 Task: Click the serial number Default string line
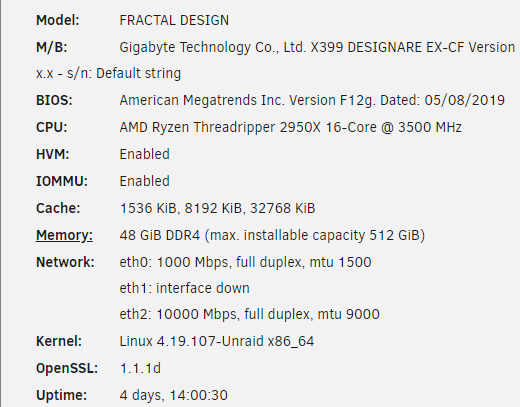click(108, 73)
